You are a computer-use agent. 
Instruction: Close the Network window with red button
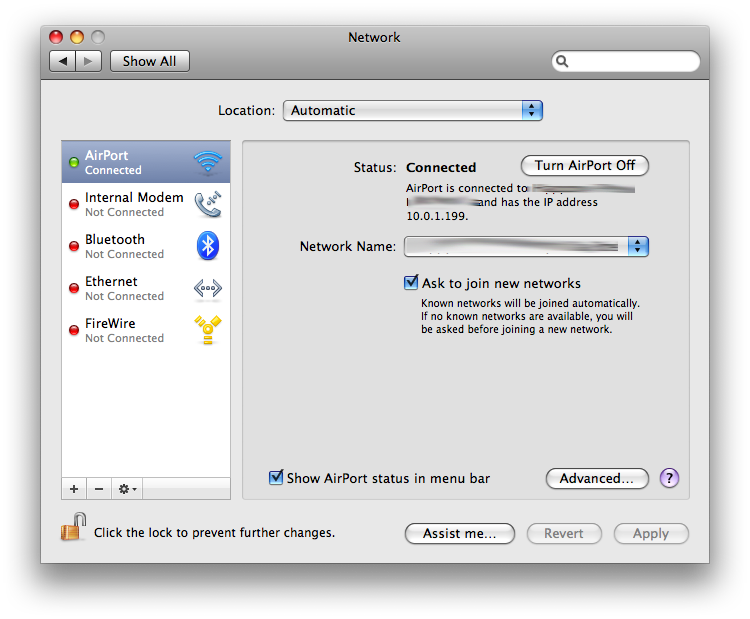click(x=56, y=37)
